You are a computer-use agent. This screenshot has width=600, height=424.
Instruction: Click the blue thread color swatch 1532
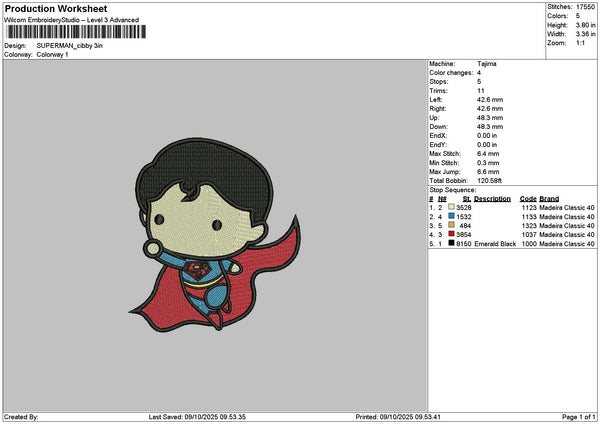[452, 216]
